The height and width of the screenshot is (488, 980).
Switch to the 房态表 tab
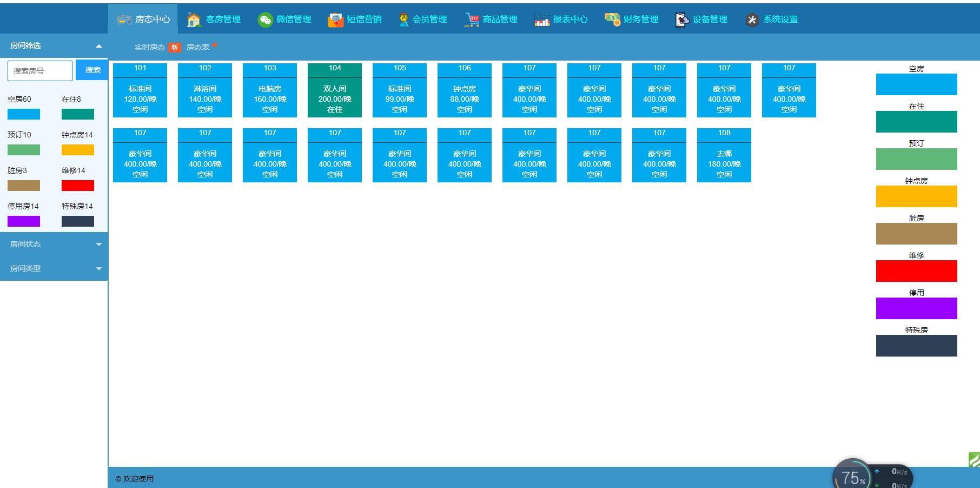tap(198, 47)
